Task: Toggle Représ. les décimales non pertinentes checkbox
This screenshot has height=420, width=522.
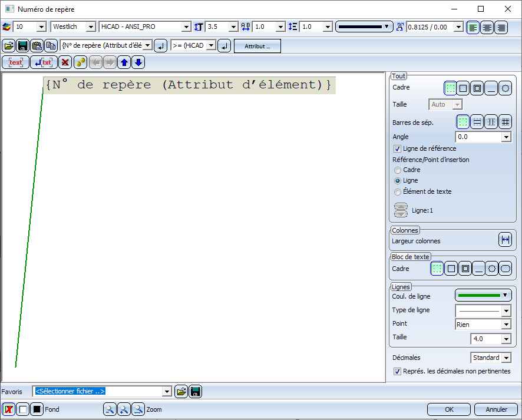Action: [397, 371]
